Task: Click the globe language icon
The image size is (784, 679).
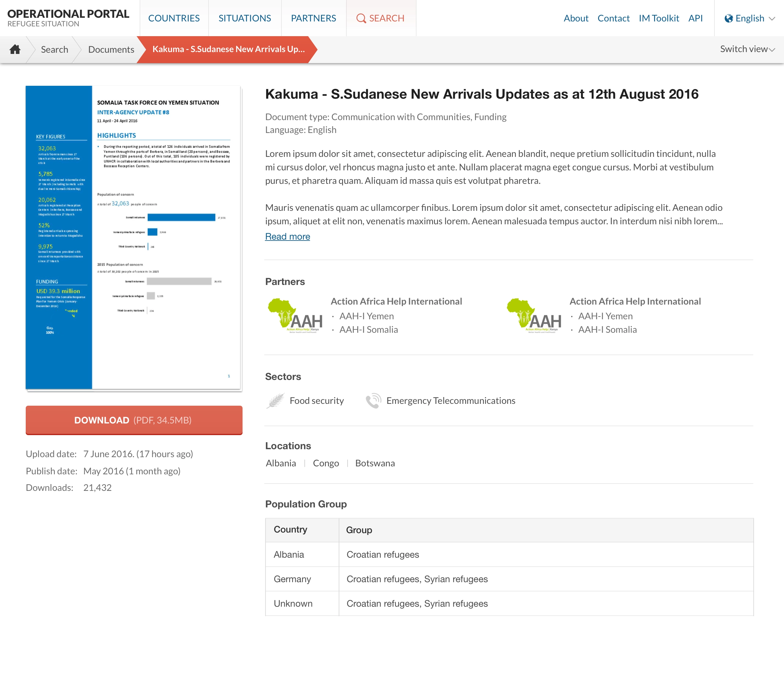Action: click(x=728, y=18)
